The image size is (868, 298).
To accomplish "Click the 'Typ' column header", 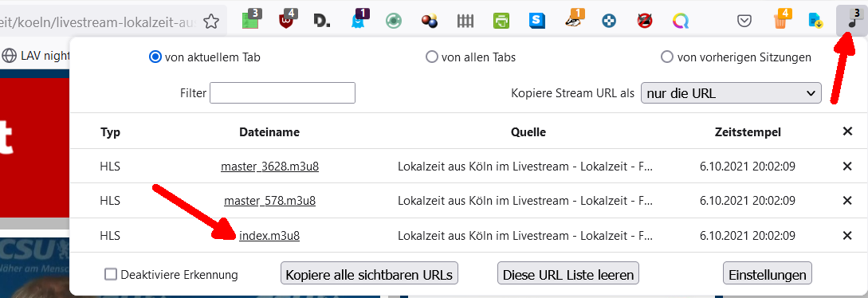I will (x=110, y=132).
